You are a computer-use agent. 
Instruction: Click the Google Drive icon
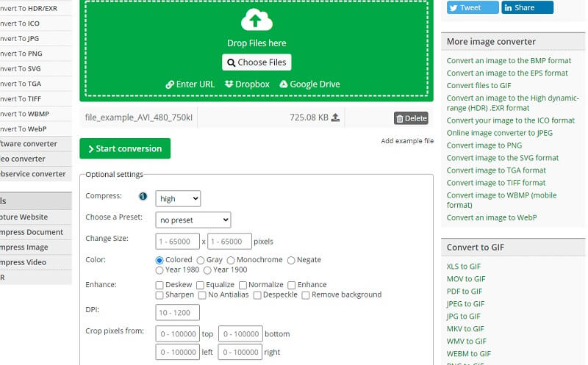(x=284, y=84)
